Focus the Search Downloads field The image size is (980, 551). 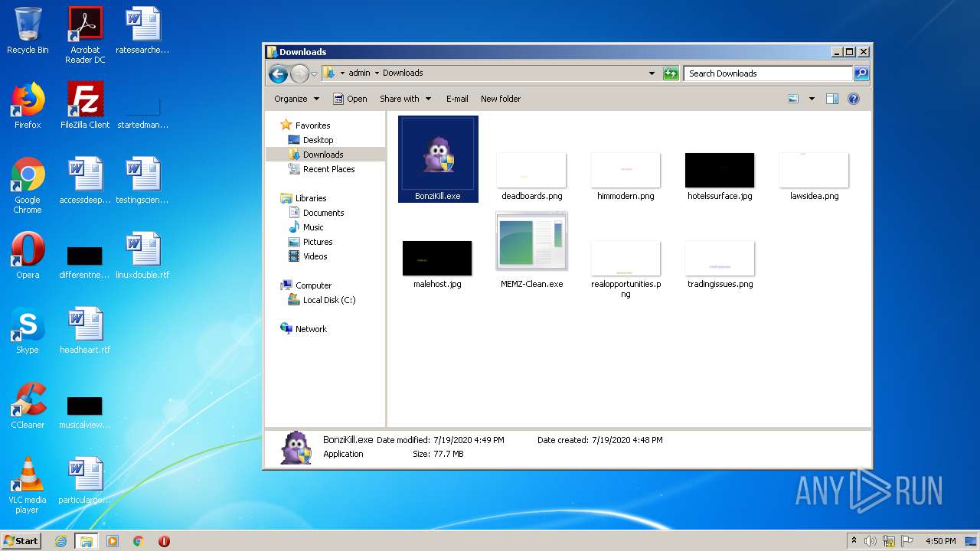tap(768, 73)
